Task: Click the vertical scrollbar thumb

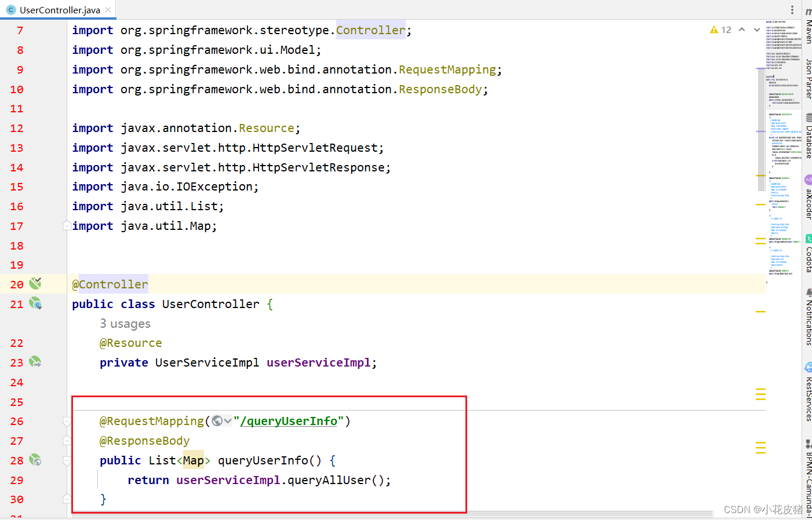Action: 762,129
